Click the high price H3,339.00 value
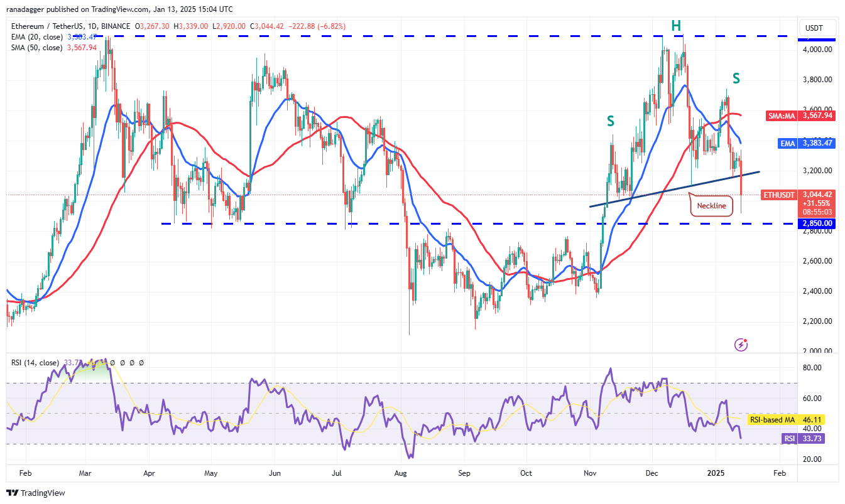This screenshot has height=504, width=845. [x=192, y=26]
